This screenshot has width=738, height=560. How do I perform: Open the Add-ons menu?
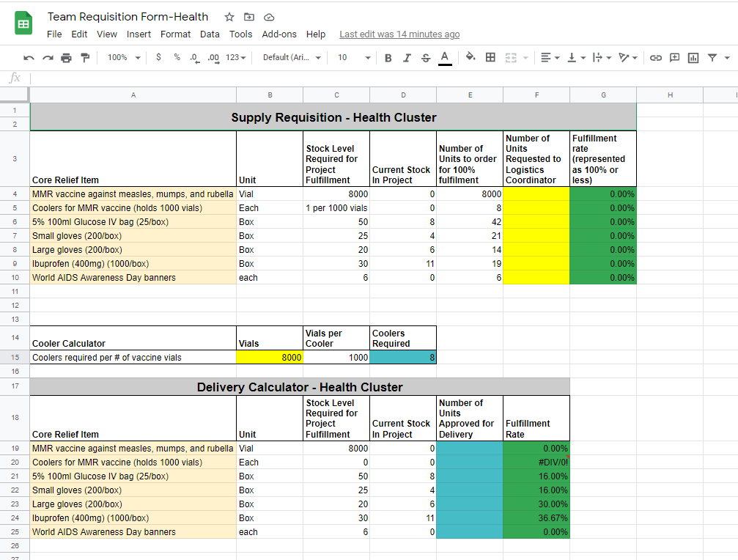[x=279, y=34]
